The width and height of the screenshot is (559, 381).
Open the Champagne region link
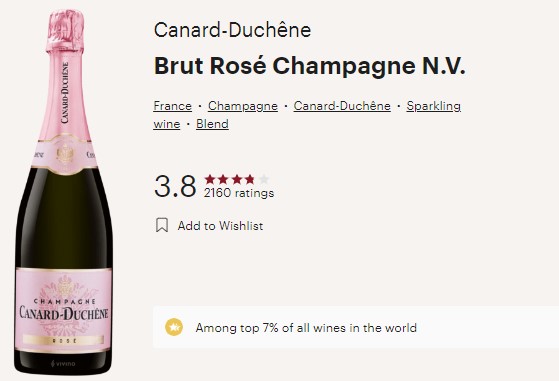pyautogui.click(x=243, y=106)
